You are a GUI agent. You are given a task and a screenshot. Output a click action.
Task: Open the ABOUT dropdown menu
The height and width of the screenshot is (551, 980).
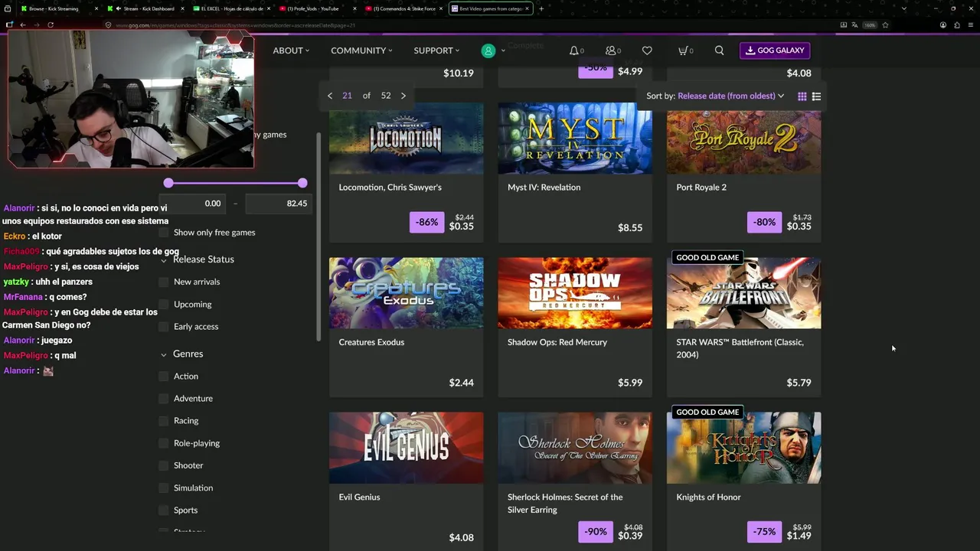(x=291, y=51)
